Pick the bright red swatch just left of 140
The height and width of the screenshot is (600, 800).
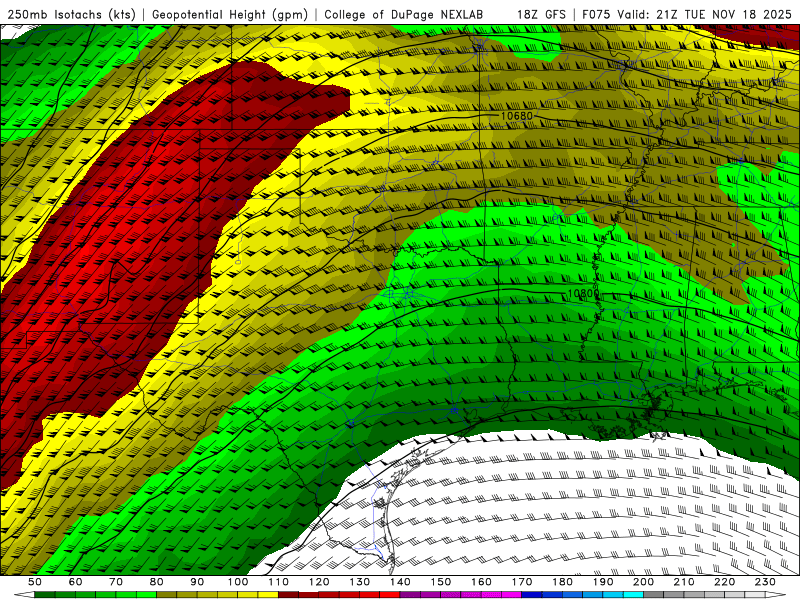pos(390,595)
